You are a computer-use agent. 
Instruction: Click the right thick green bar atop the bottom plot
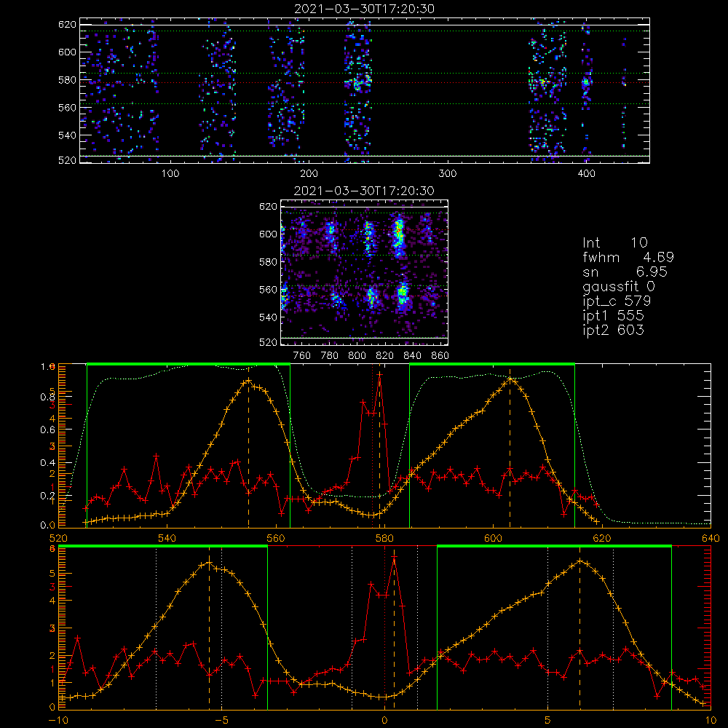coord(554,546)
